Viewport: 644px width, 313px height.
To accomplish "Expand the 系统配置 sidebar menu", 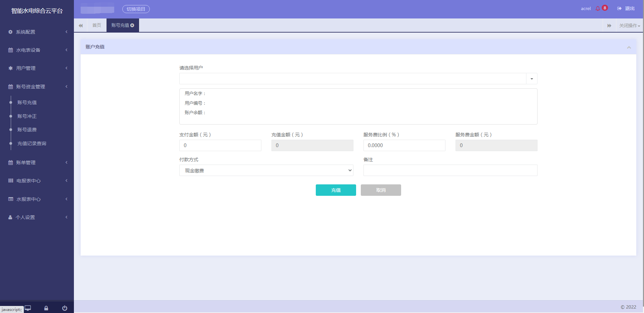I will (37, 32).
